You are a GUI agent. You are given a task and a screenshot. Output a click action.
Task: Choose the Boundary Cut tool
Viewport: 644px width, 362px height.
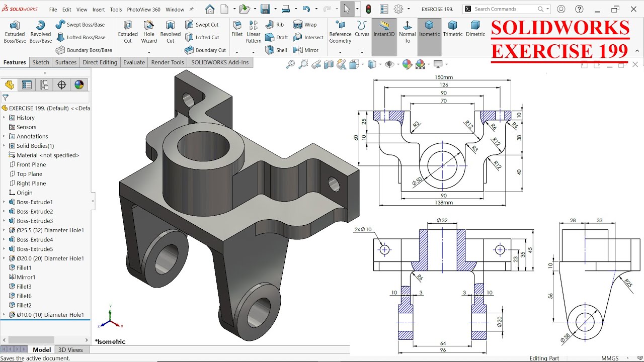coord(205,50)
